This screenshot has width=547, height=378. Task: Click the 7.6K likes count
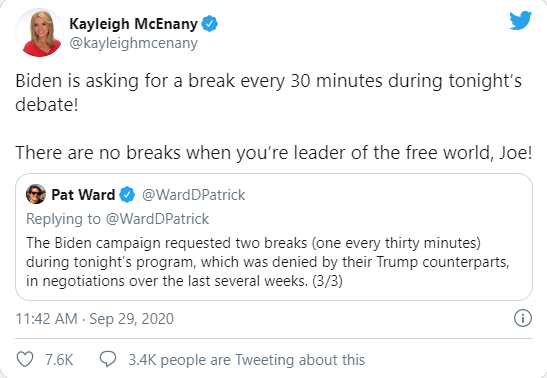(x=59, y=360)
